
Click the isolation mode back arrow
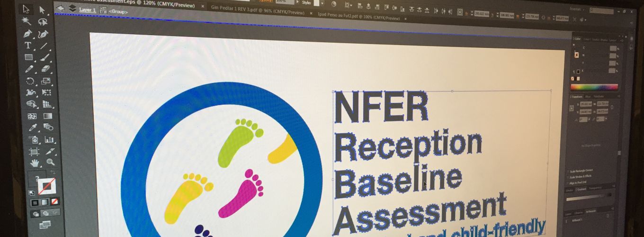click(x=61, y=8)
